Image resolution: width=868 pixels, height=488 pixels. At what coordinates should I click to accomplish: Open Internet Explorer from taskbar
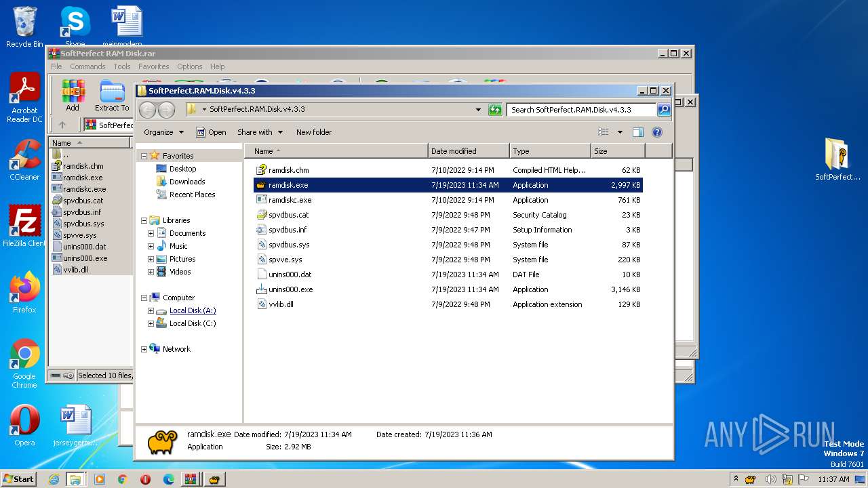[x=54, y=479]
